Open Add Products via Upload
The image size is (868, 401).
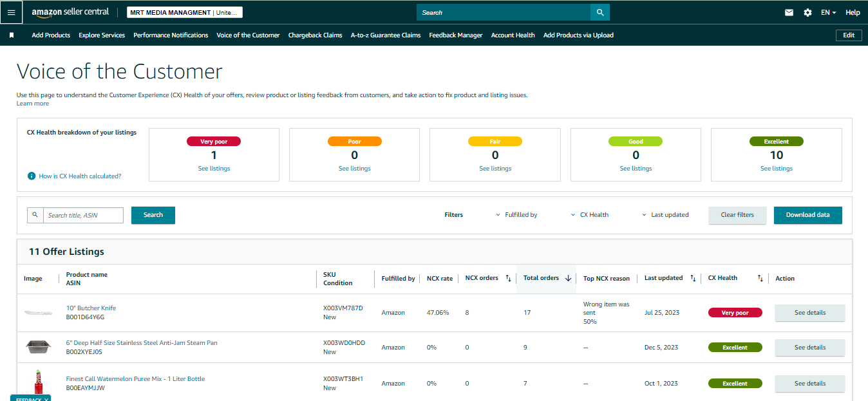click(x=578, y=35)
